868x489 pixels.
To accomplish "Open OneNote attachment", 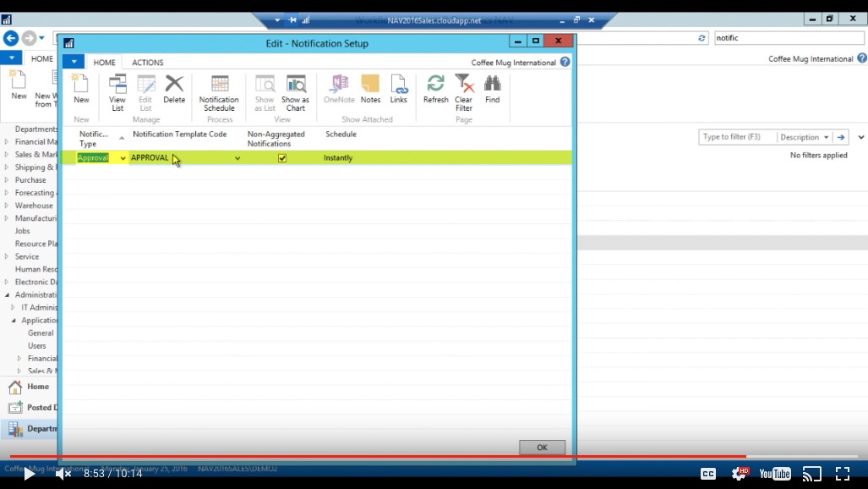I will click(339, 89).
